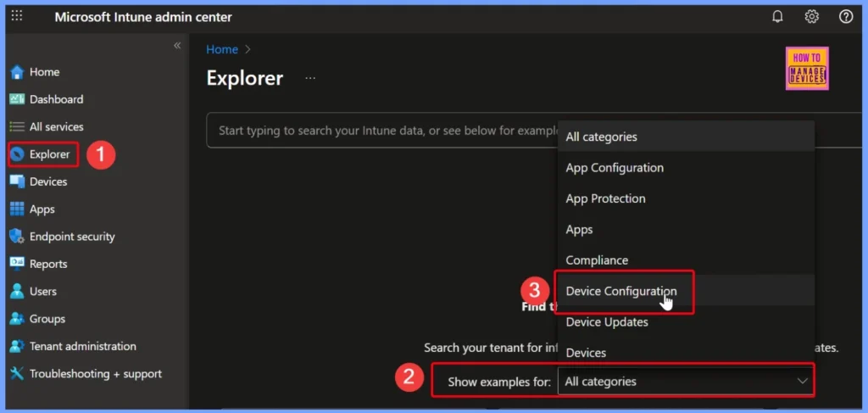Choose App Configuration from the list
The width and height of the screenshot is (868, 413).
pos(686,168)
